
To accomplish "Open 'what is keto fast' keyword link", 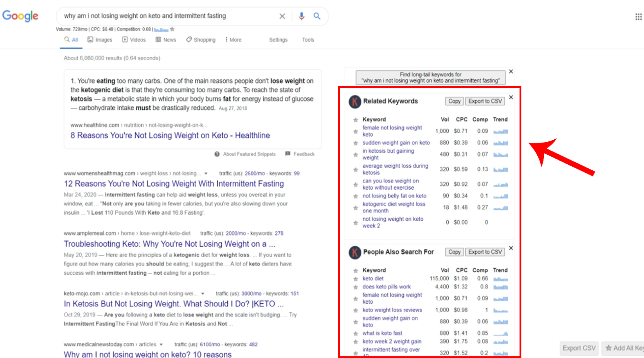I will pos(382,333).
